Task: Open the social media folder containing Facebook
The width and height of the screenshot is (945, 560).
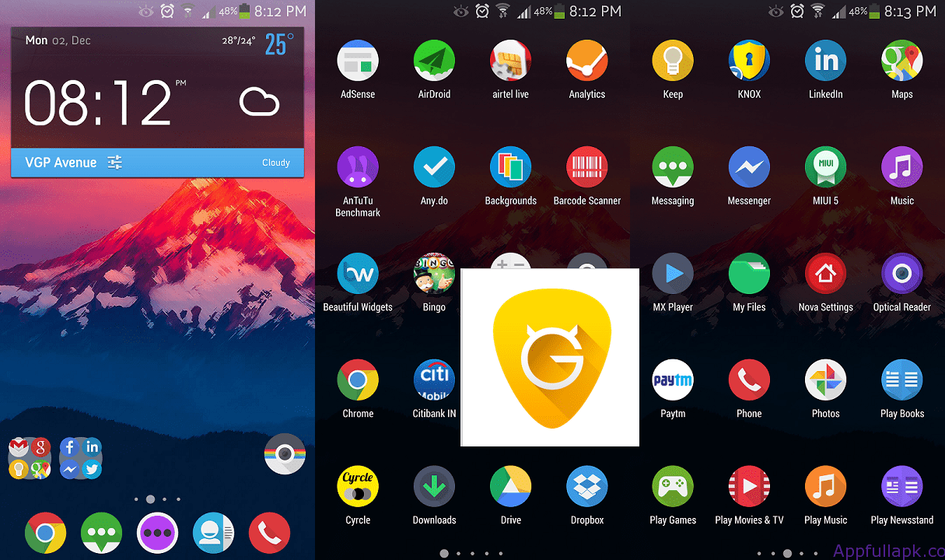Action: [x=80, y=457]
